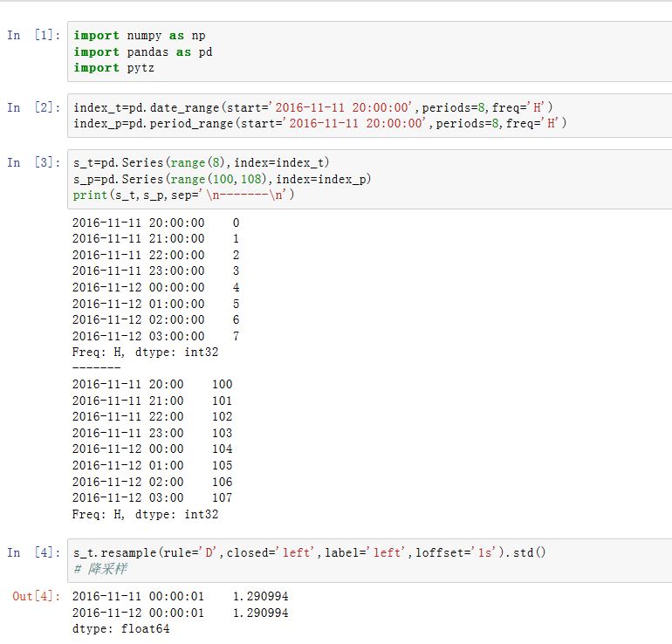672x644 pixels.
Task: Click output row '2016-11-12 02:00 106'
Action: (152, 482)
